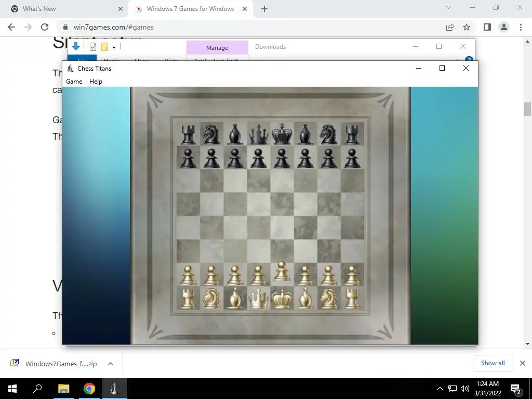Image resolution: width=532 pixels, height=399 pixels.
Task: Open the Chrome profile menu
Action: coord(504,27)
